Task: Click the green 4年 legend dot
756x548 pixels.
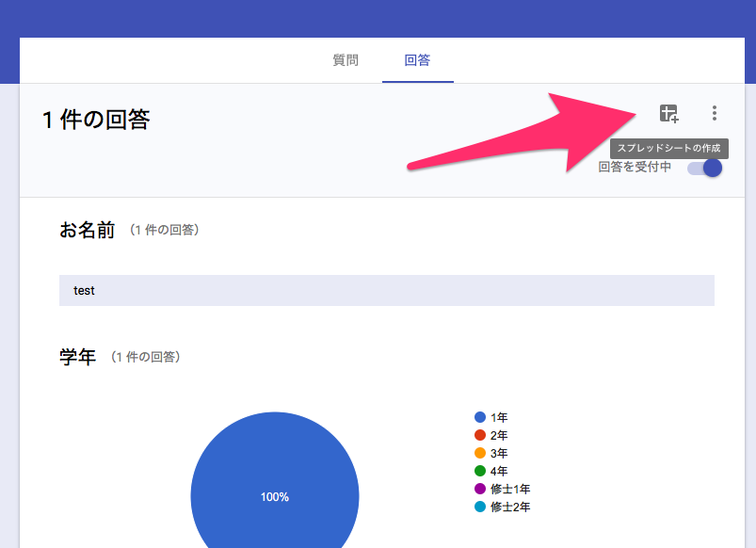Action: tap(479, 471)
